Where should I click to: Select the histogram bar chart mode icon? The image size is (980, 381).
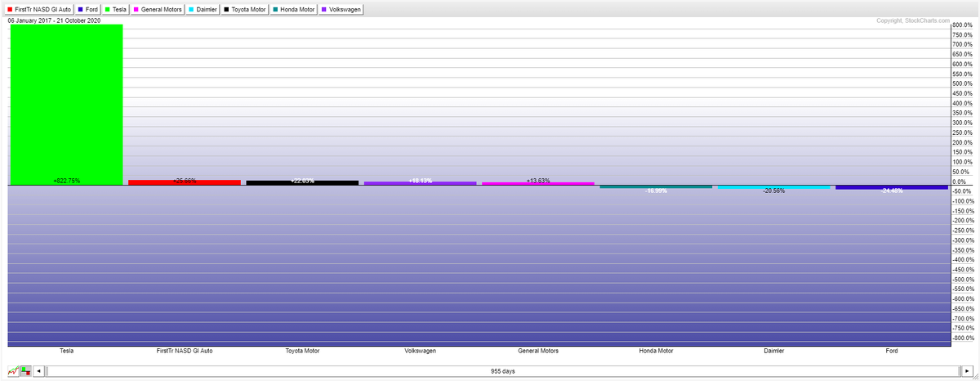point(25,371)
